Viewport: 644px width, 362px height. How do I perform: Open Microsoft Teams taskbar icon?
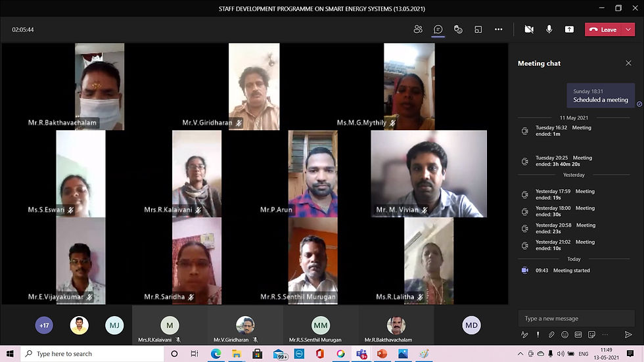click(x=361, y=354)
